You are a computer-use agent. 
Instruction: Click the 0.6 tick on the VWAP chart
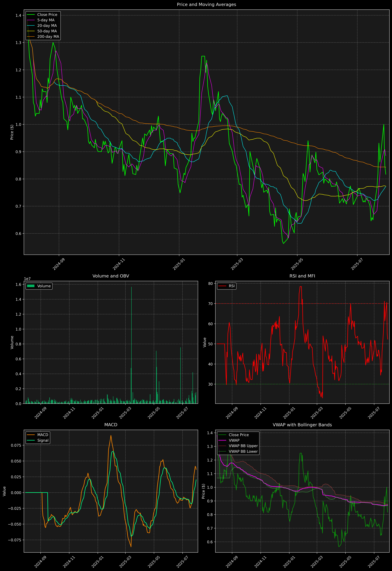210,542
